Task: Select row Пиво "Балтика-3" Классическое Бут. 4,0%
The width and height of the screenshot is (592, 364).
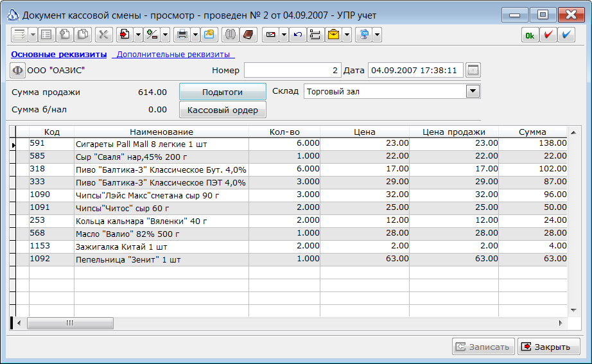Action: click(291, 169)
